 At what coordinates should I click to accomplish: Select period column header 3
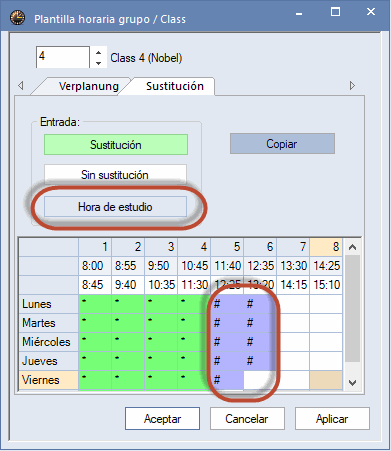[161, 247]
